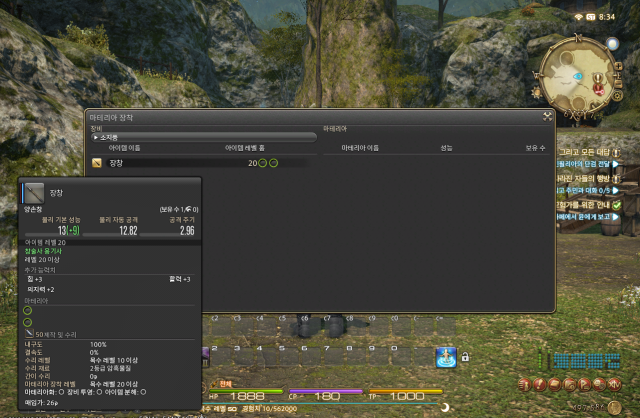Click the first materia slot circle in row
The image size is (640, 418).
pyautogui.click(x=263, y=162)
